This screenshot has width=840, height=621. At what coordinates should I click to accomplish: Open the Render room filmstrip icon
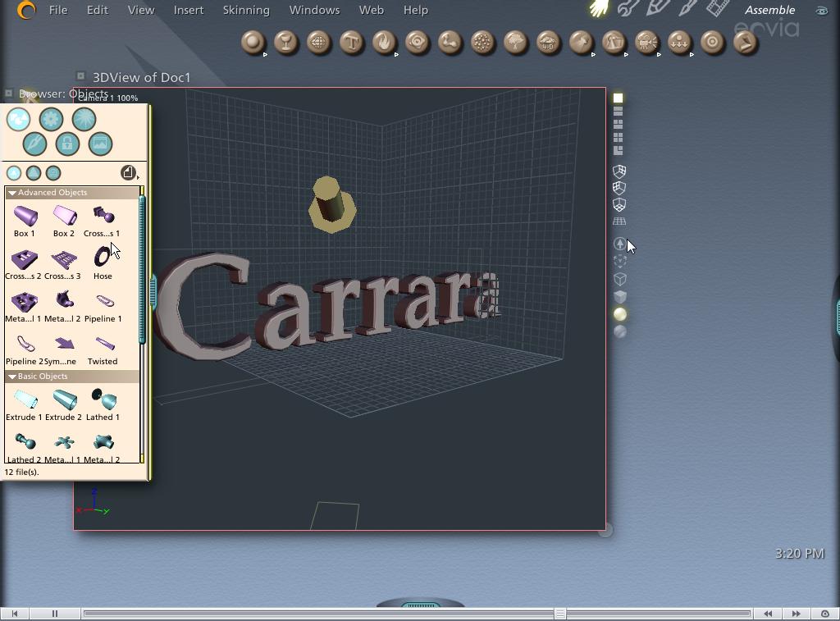click(x=718, y=10)
